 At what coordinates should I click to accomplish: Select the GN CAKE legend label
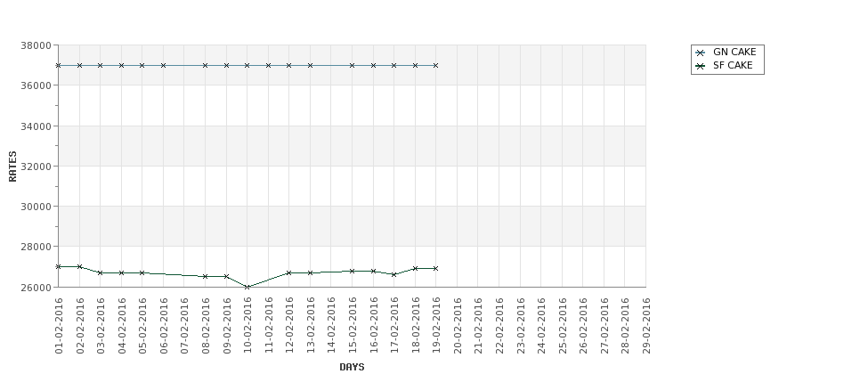[x=734, y=52]
